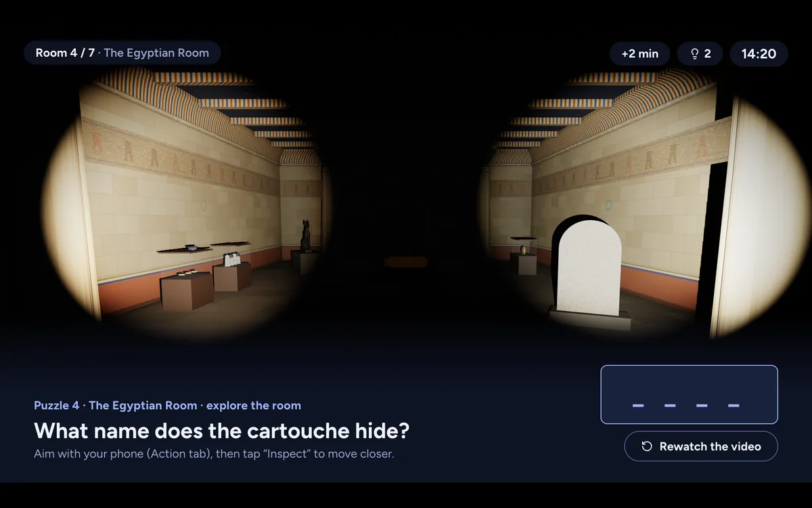812x508 pixels.
Task: Inspect the orange object in the dark corridor
Action: pyautogui.click(x=406, y=261)
